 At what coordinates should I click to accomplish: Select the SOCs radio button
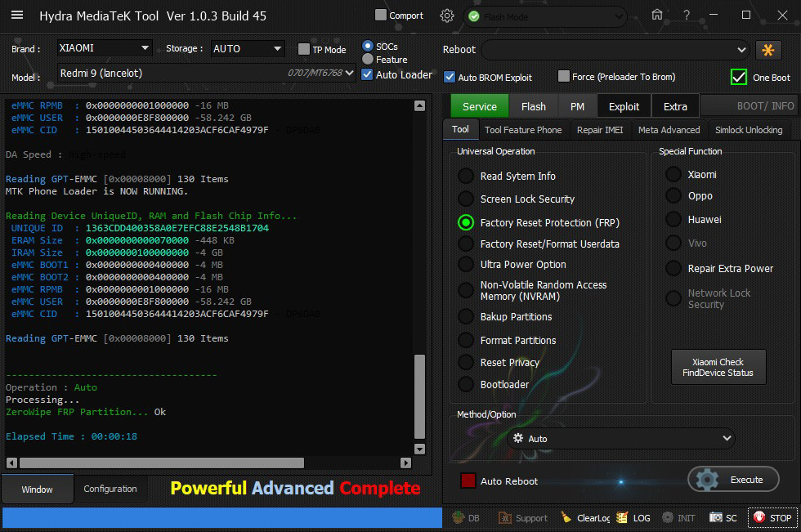coord(367,46)
